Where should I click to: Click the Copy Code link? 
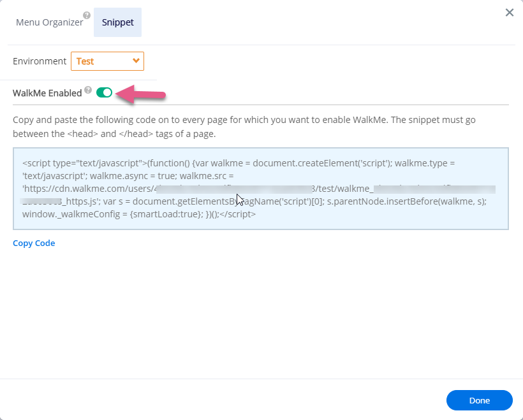click(x=34, y=243)
